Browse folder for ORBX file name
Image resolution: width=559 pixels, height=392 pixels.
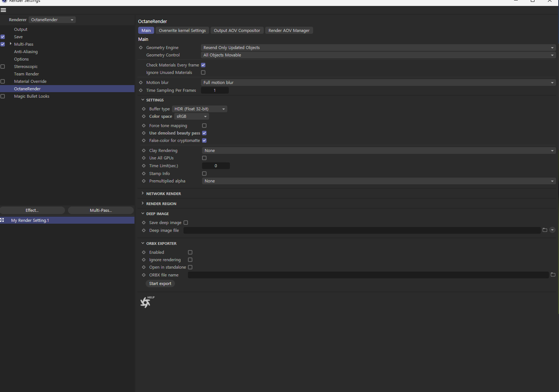click(553, 275)
